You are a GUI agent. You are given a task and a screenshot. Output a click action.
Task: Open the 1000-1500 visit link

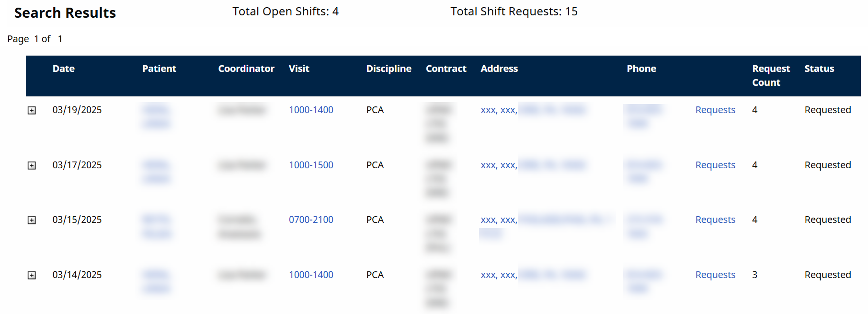point(311,165)
